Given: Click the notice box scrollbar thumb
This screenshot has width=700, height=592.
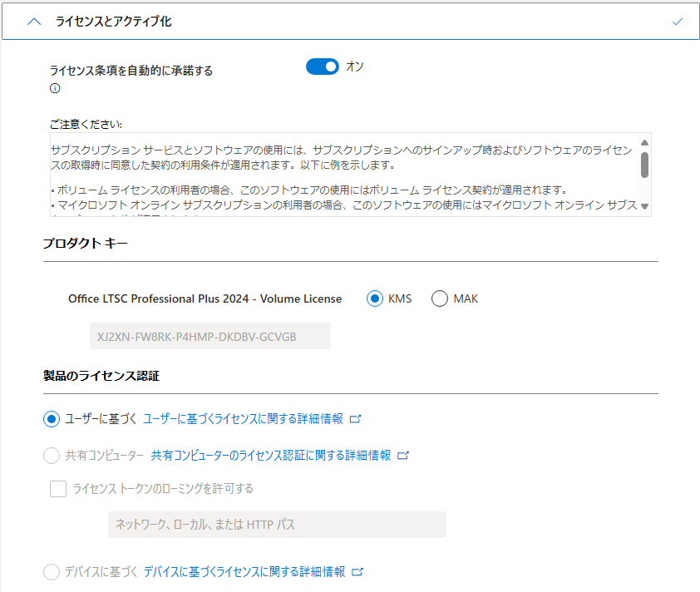Looking at the screenshot, I should (x=644, y=165).
